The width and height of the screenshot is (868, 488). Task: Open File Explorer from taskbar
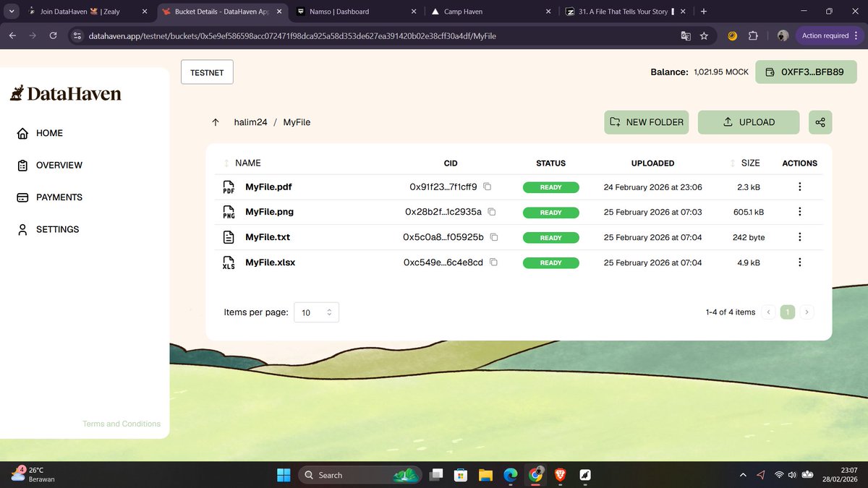click(485, 475)
